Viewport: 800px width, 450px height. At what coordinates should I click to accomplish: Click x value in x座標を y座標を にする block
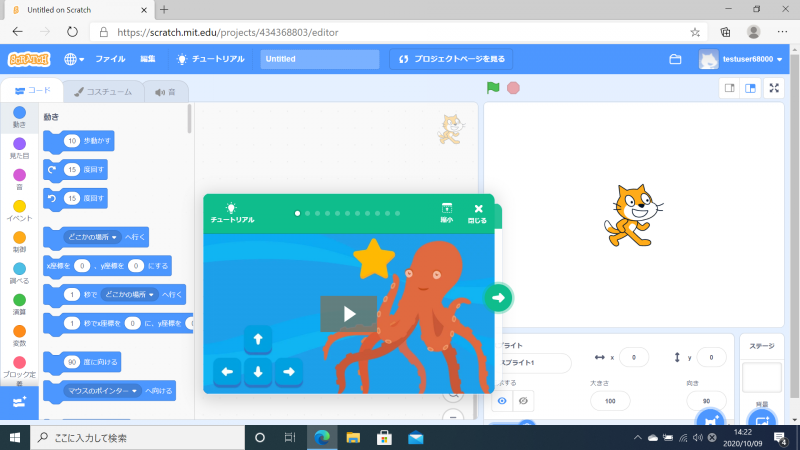[82, 266]
